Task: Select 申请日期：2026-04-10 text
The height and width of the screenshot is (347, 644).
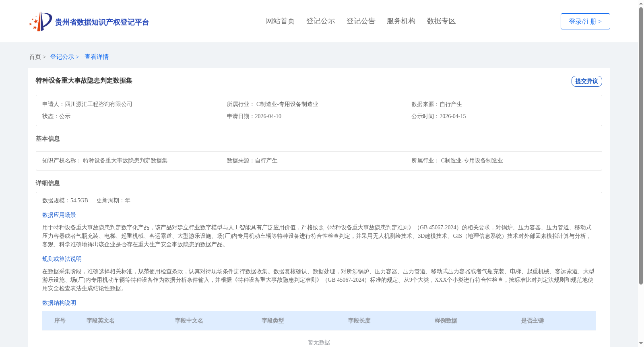Action: tap(254, 116)
